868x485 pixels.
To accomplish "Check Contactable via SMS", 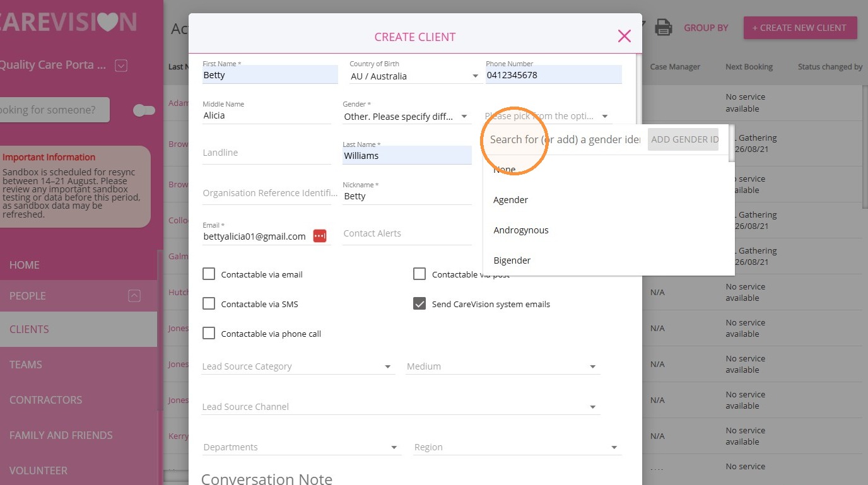I will [209, 303].
